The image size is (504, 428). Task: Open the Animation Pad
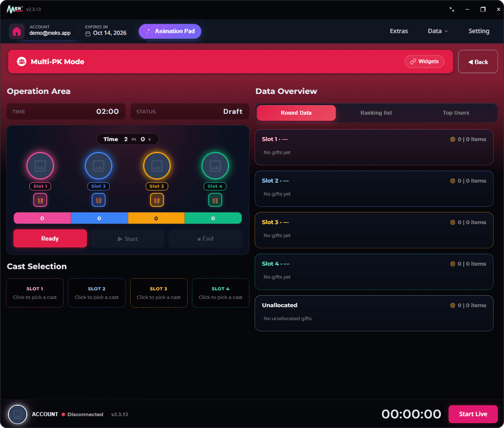coord(170,31)
